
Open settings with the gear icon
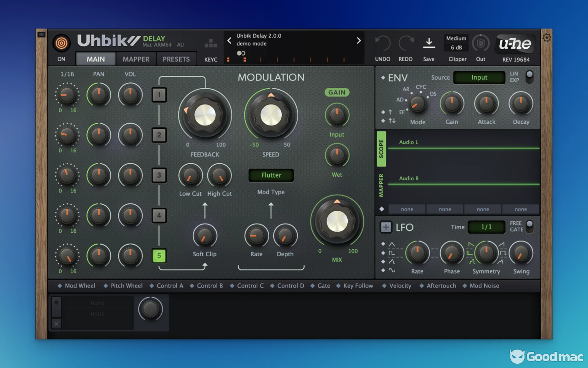pos(547,38)
